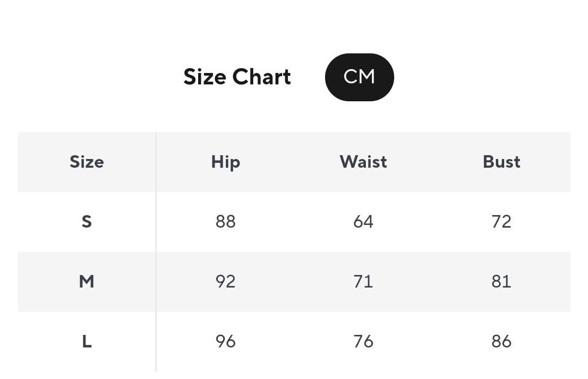Choose the M size row label
588x379 pixels.
coord(87,282)
